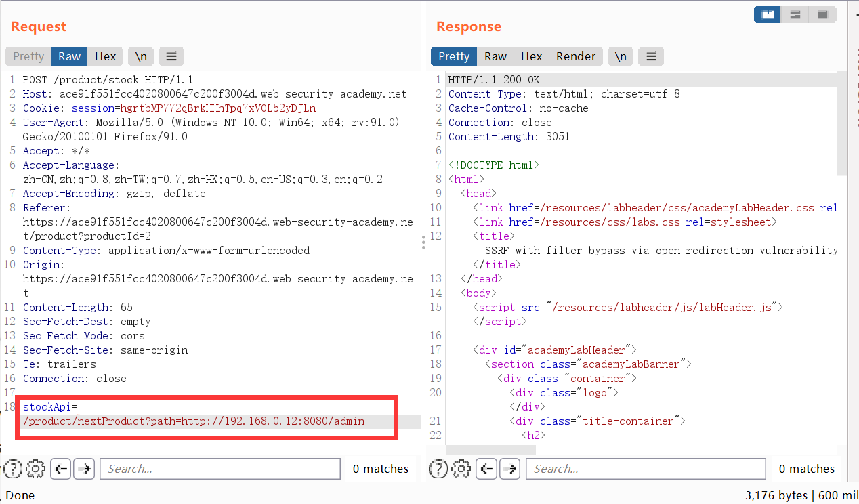Click Response vertical scrollbar
Screen dimensions: 859x504
click(x=842, y=123)
